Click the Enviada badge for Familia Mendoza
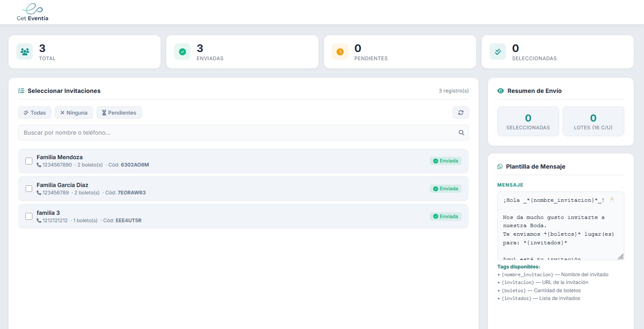644x329 pixels. (446, 161)
